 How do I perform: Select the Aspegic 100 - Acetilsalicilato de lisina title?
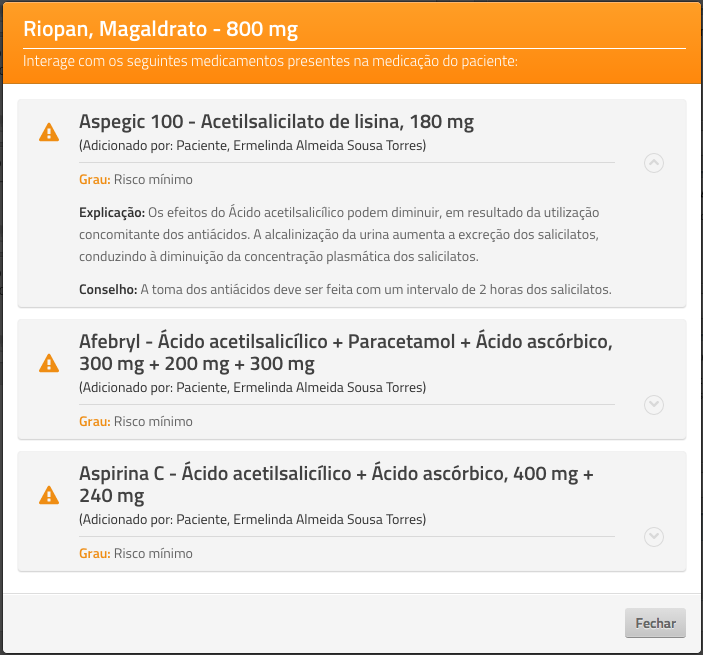(x=276, y=122)
